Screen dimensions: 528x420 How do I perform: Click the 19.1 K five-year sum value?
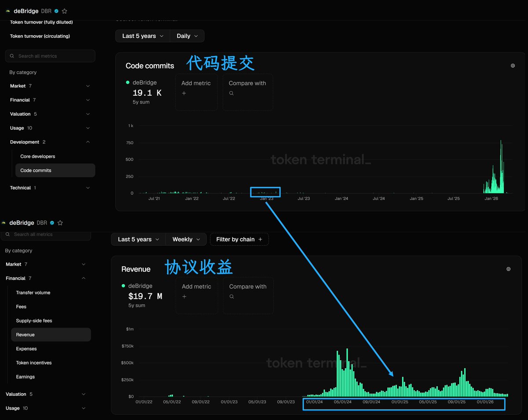tap(147, 93)
